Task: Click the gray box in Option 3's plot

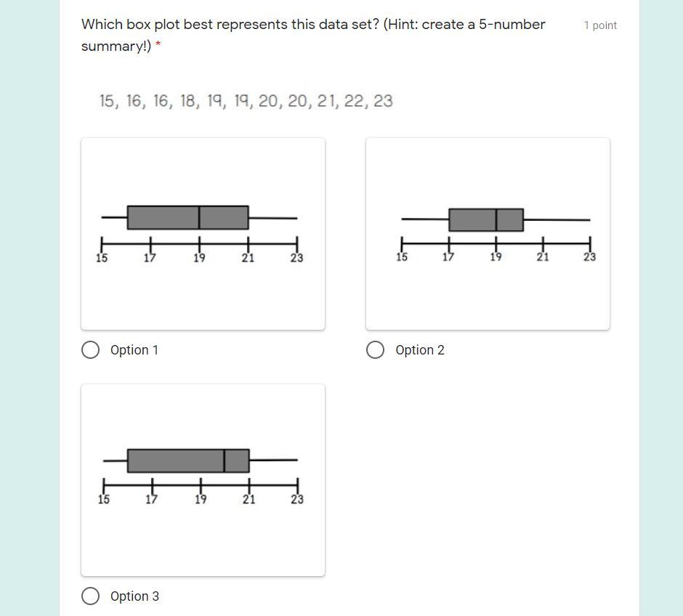Action: point(188,461)
